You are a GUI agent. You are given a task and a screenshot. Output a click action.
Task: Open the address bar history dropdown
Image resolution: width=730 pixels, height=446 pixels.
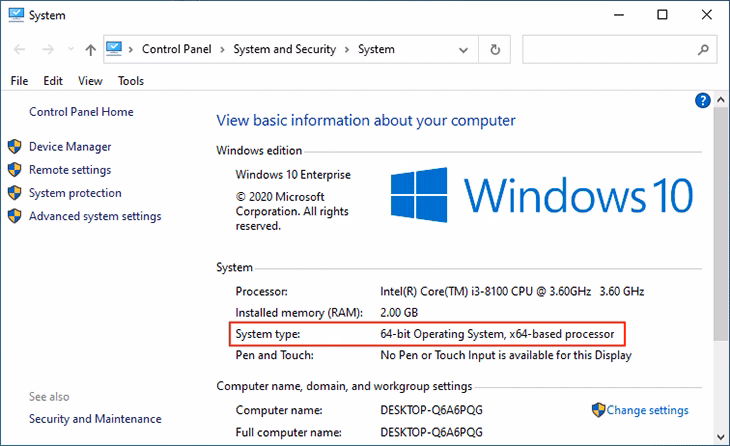pyautogui.click(x=463, y=49)
